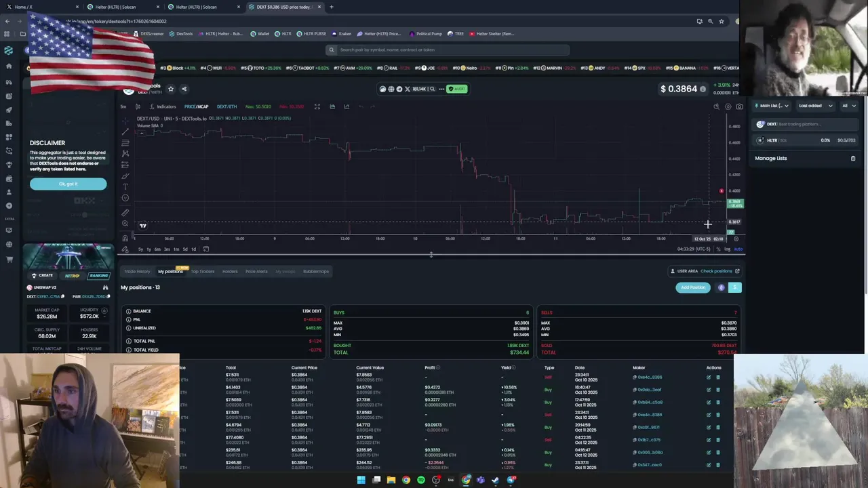Select the brush drawing tool

[125, 176]
